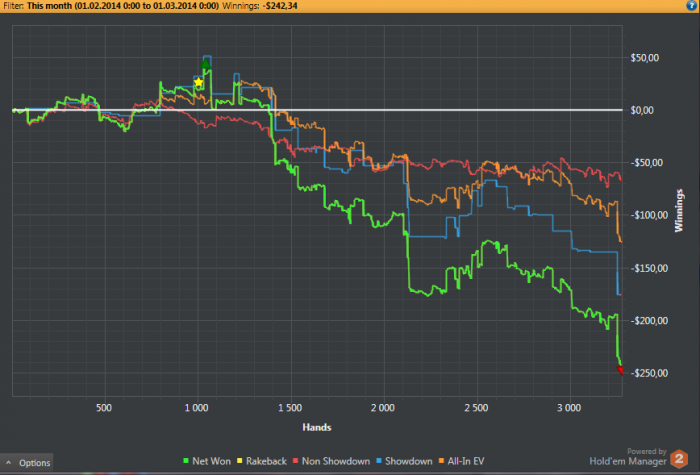700x475 pixels.
Task: Toggle the Non Showdown legend series
Action: [x=331, y=461]
